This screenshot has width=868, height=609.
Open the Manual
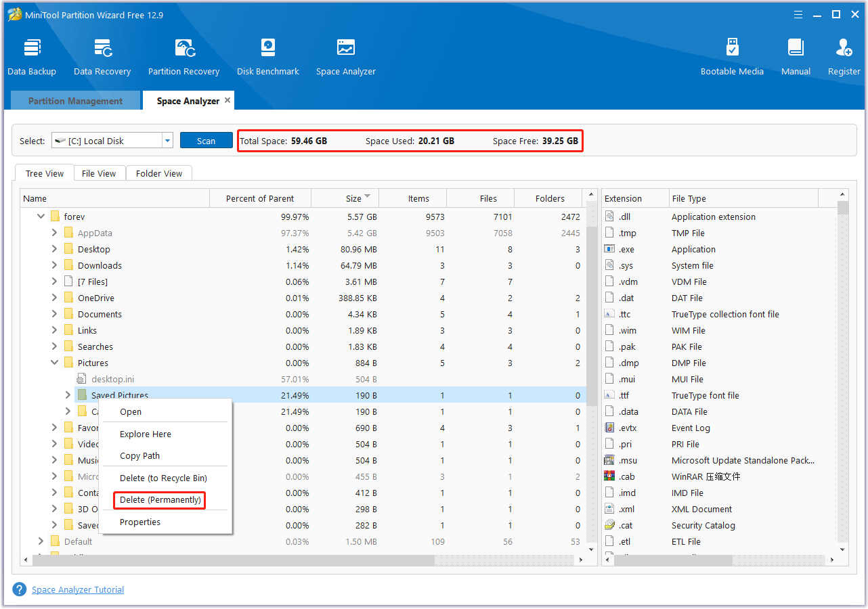coord(796,57)
